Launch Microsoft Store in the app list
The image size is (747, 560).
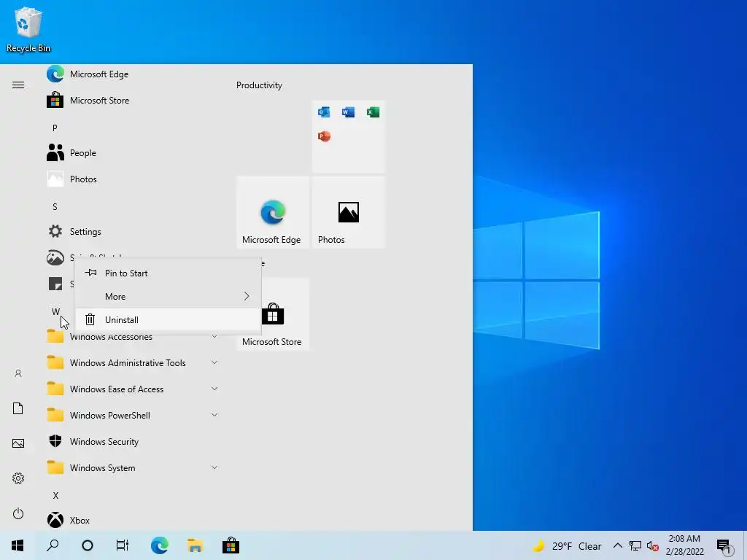tap(132, 101)
